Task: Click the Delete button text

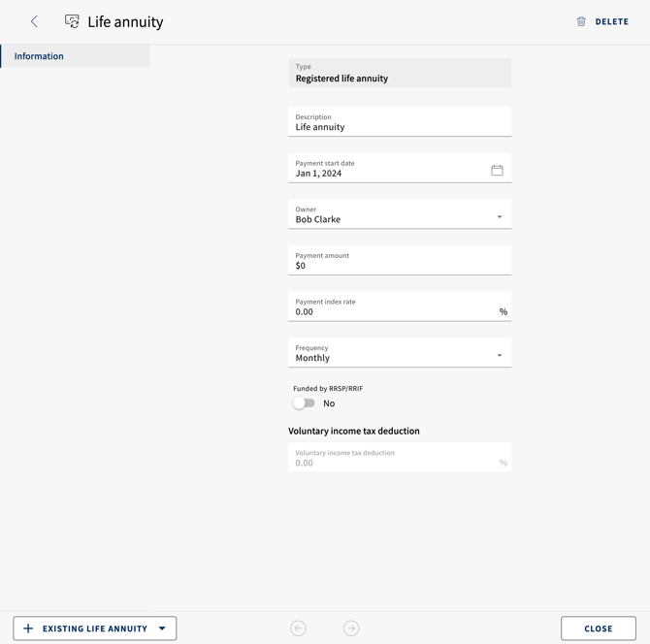Action: click(612, 21)
